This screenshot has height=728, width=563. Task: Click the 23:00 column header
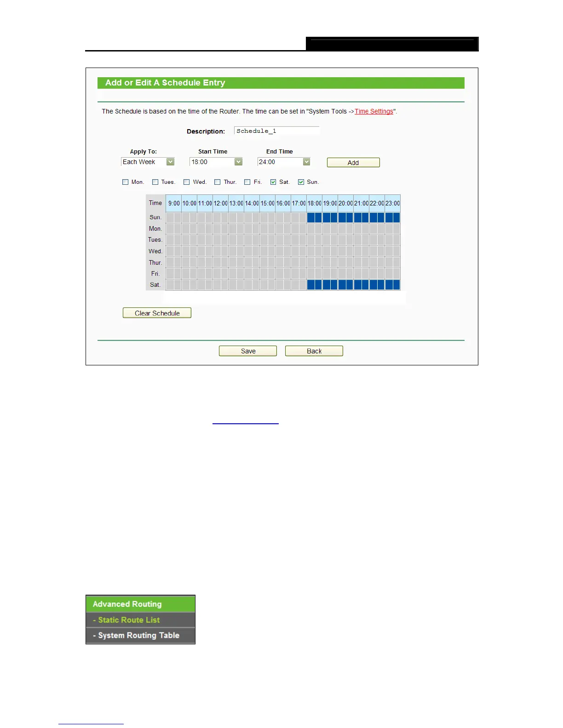click(393, 203)
